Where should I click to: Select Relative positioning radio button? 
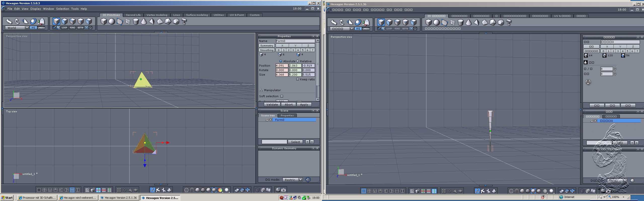tap(298, 61)
